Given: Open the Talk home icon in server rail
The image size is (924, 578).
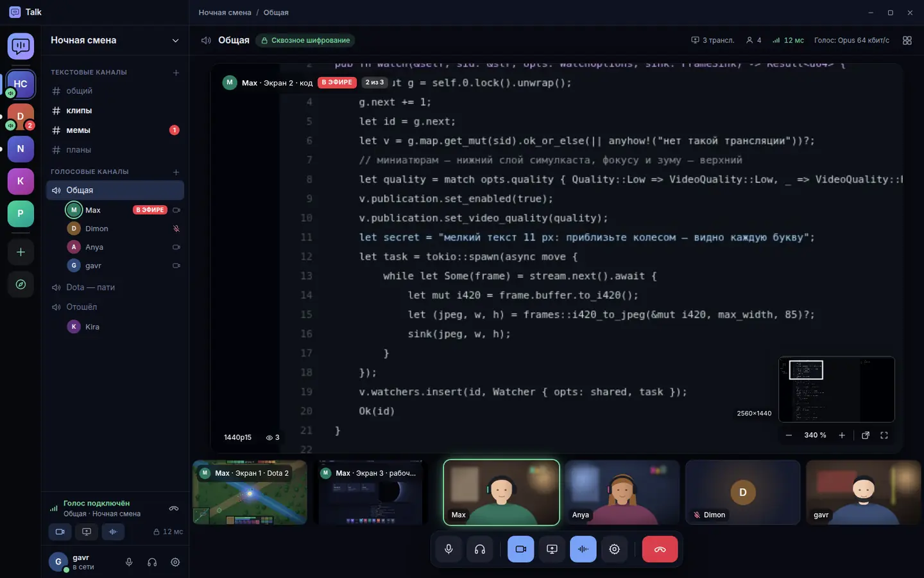Looking at the screenshot, I should coord(21,46).
